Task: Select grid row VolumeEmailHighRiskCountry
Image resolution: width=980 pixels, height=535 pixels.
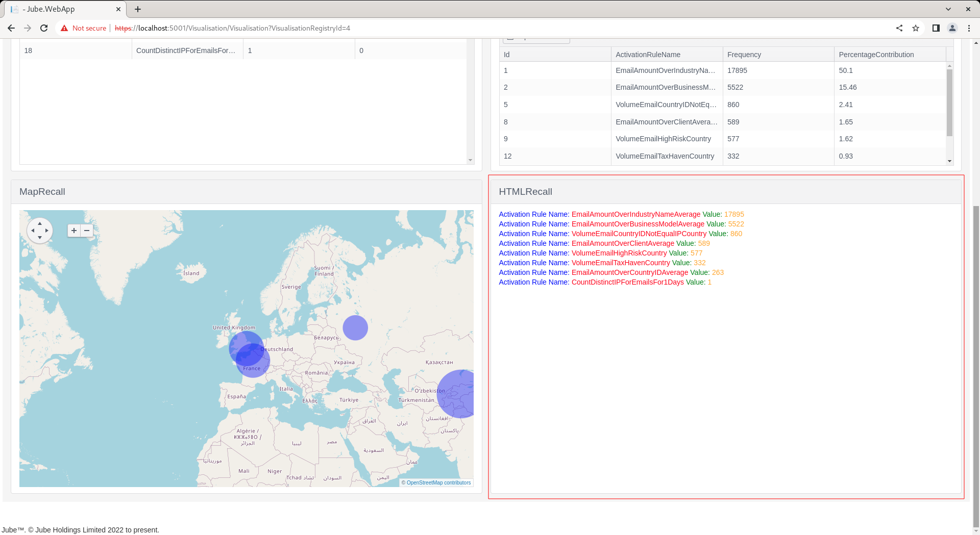Action: [x=723, y=139]
